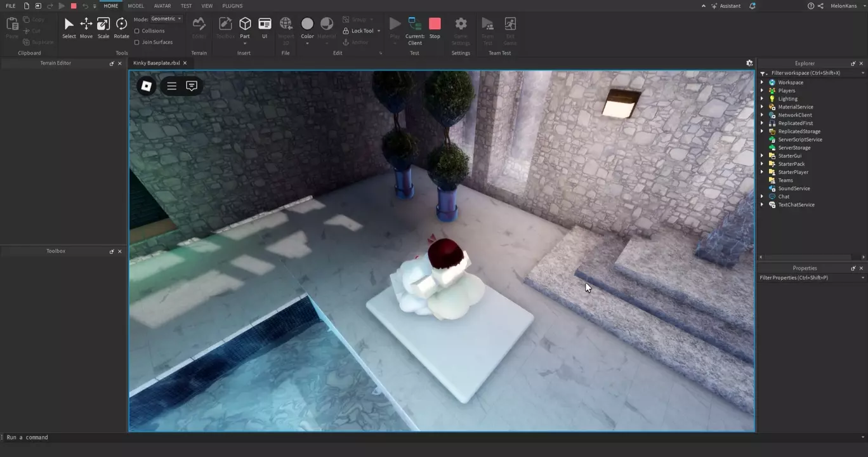Screen dimensions: 868x457
Task: Expand the StarterGui tree node
Action: point(762,156)
